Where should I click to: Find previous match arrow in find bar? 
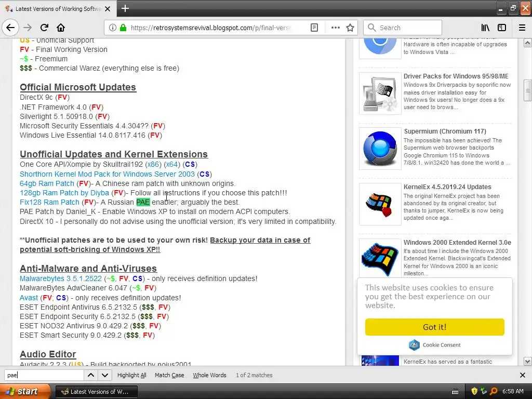point(91,375)
